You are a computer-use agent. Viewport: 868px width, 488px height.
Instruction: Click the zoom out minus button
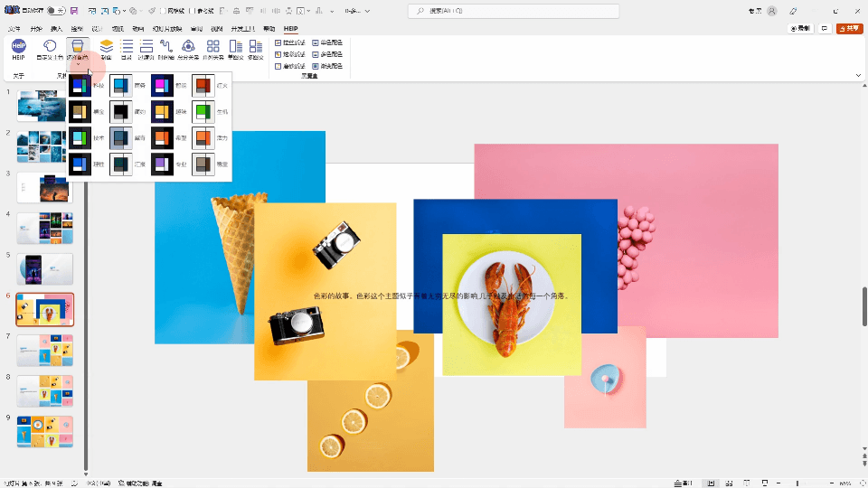point(778,483)
